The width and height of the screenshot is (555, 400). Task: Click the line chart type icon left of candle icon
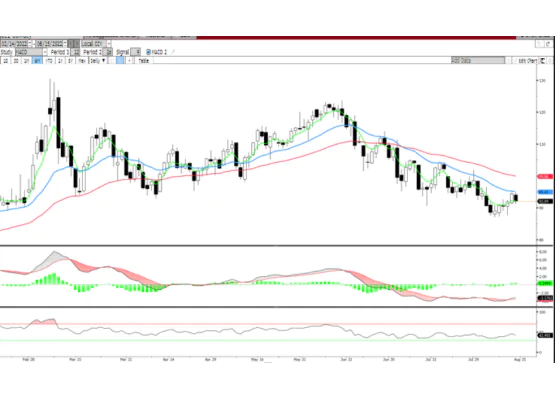tap(111, 61)
